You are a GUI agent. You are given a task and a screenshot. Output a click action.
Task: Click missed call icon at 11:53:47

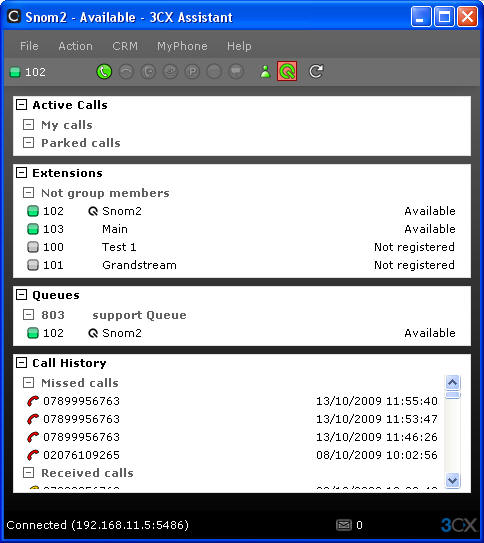pyautogui.click(x=33, y=419)
